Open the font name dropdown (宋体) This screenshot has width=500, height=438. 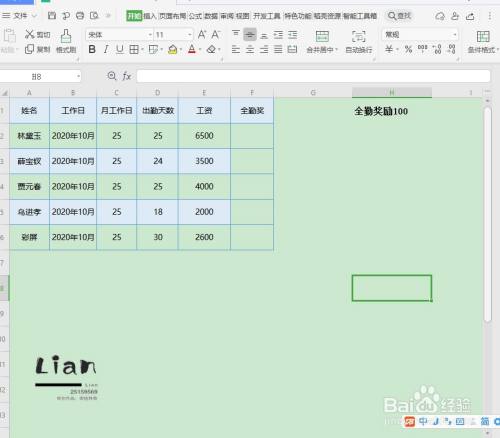(x=150, y=34)
